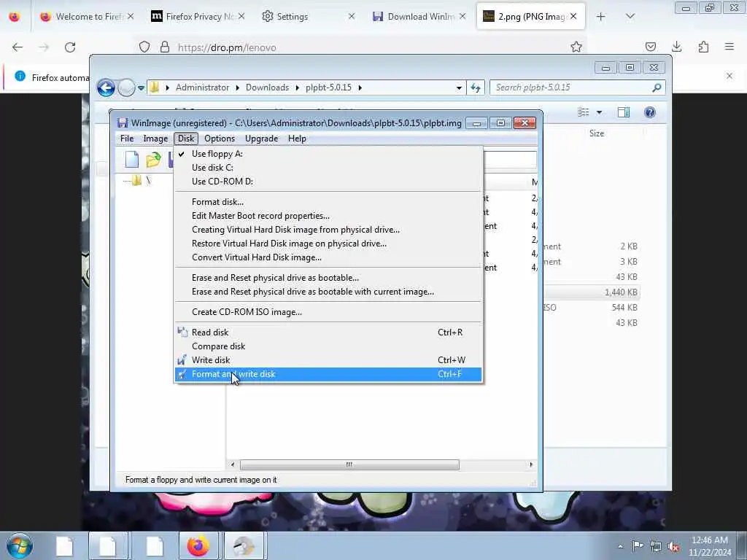Click the Open folder toolbar icon in WinImage

point(153,160)
